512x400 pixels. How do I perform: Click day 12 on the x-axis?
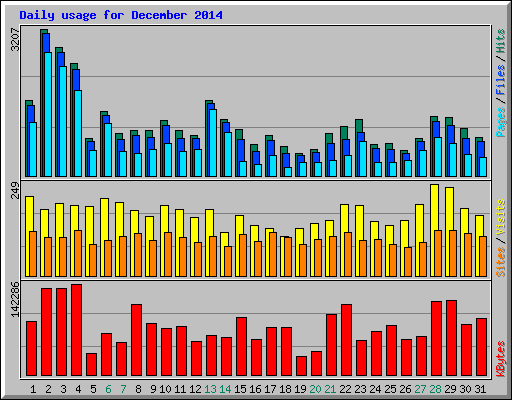[195, 389]
